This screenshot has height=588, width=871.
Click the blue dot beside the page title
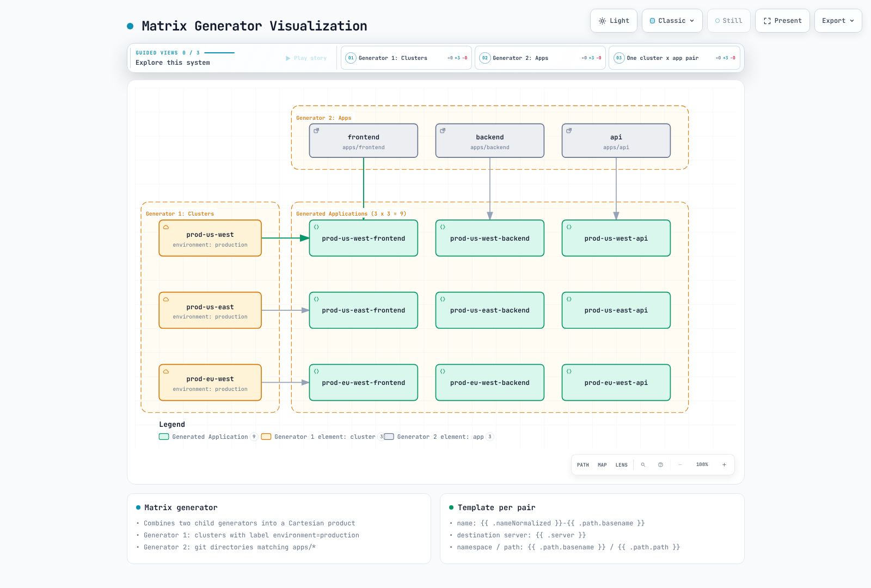(x=130, y=26)
